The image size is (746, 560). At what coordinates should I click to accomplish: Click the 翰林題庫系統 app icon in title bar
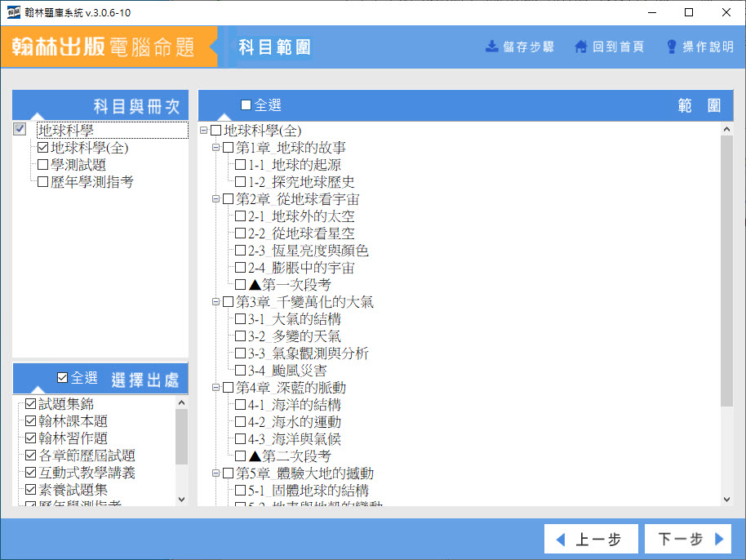point(13,12)
